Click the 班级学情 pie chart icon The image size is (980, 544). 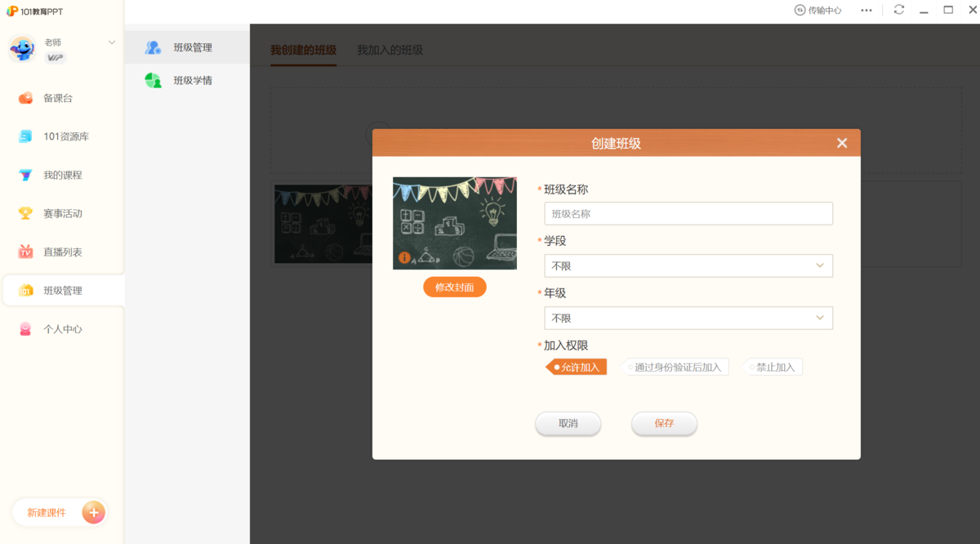tap(153, 80)
